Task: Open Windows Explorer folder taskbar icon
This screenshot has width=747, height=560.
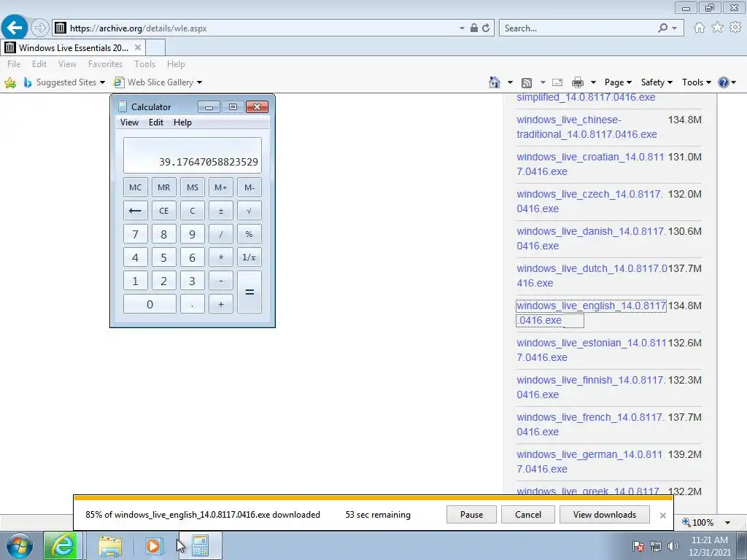Action: point(110,546)
